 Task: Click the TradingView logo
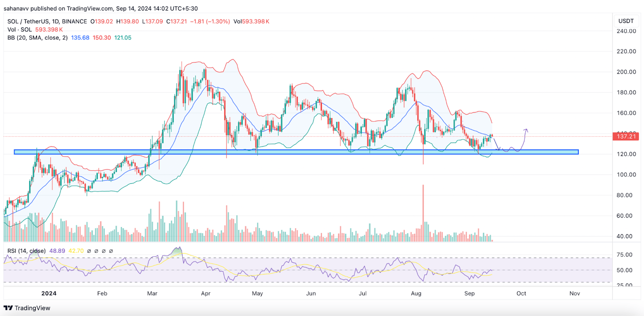coord(27,308)
